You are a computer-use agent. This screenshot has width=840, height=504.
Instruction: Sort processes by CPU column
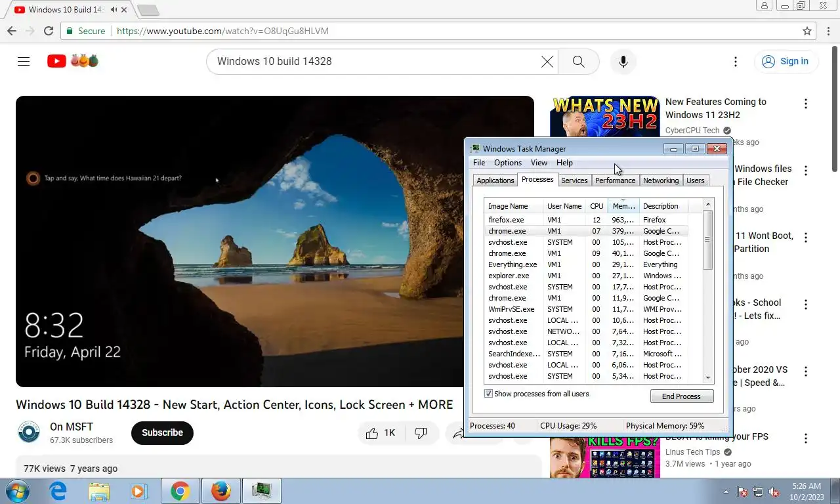point(597,206)
